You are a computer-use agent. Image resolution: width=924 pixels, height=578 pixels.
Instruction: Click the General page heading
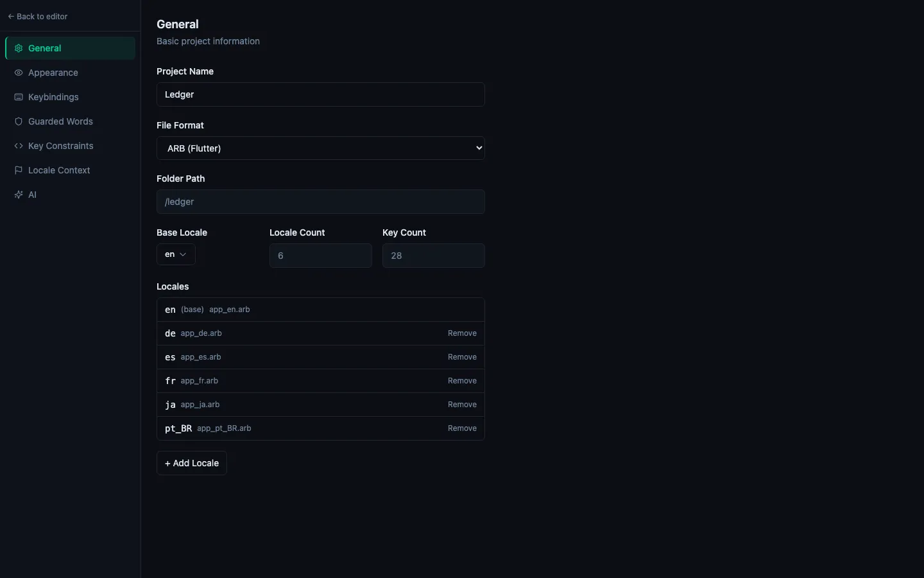coord(178,24)
